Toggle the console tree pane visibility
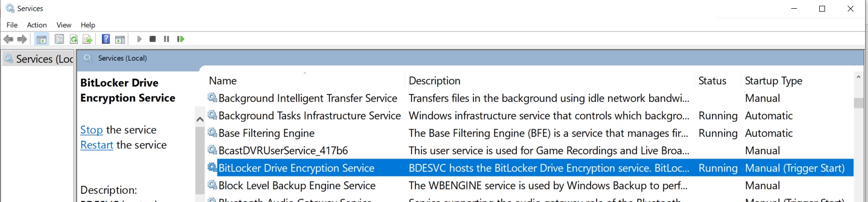 pos(42,39)
